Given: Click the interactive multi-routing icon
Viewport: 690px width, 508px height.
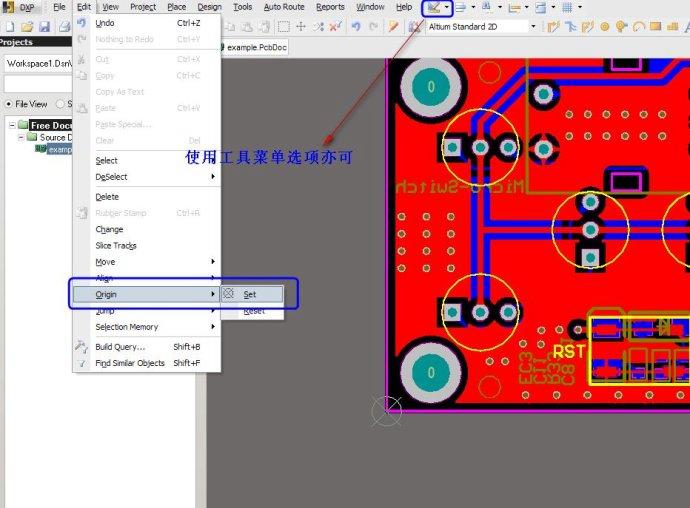Looking at the screenshot, I should point(571,27).
